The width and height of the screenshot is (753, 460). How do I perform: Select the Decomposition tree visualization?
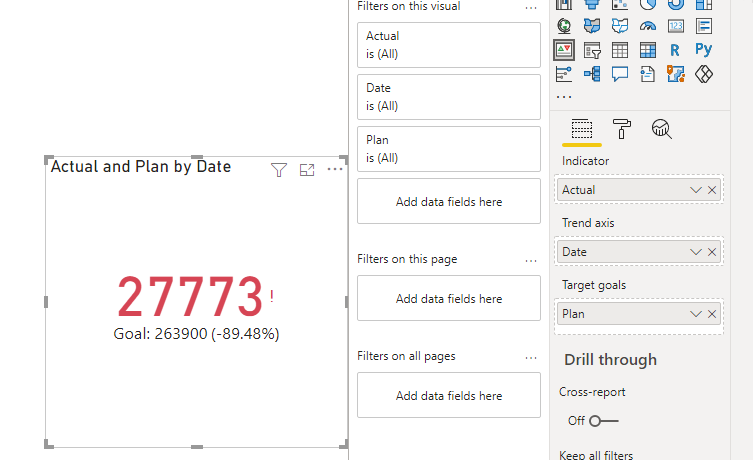coord(592,74)
